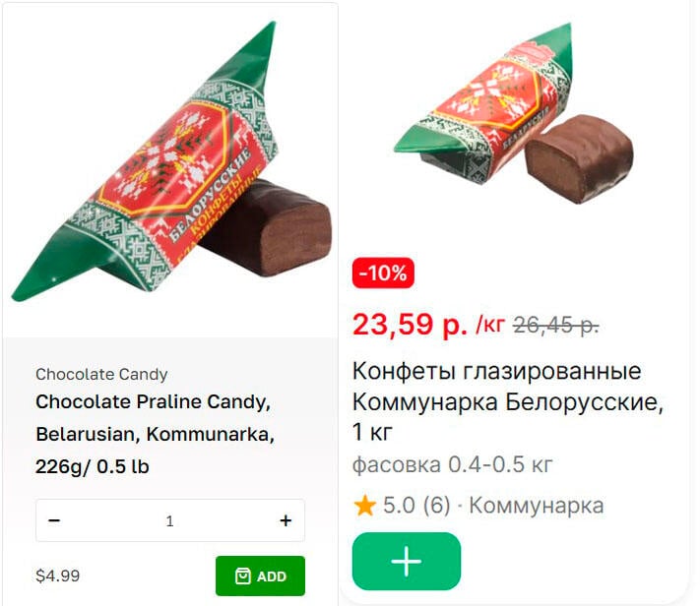Image resolution: width=700 pixels, height=606 pixels.
Task: Click the Коммунарка brand link
Action: [x=537, y=506]
